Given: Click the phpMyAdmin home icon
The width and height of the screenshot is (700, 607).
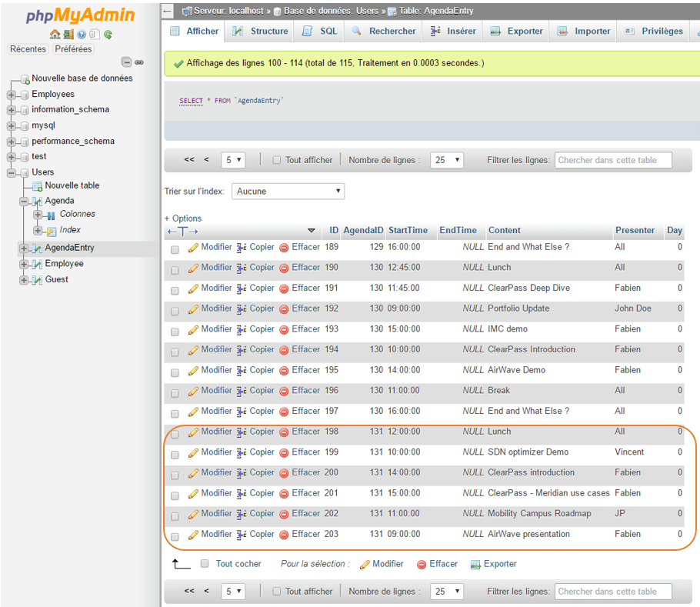Looking at the screenshot, I should (55, 34).
